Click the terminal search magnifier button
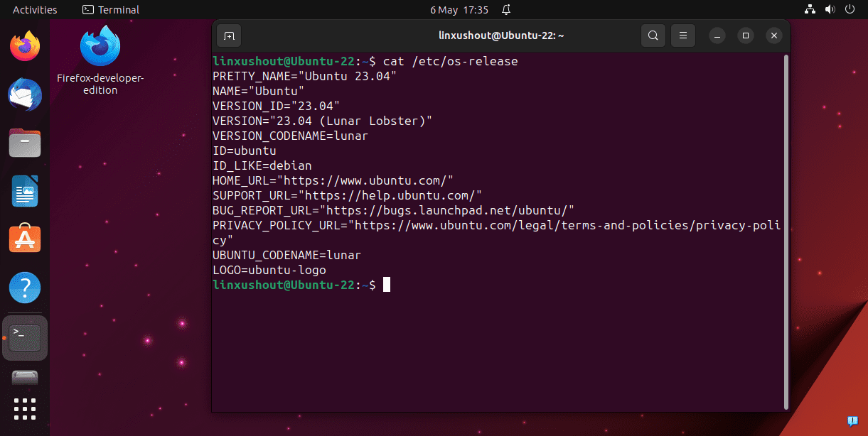 pyautogui.click(x=653, y=36)
